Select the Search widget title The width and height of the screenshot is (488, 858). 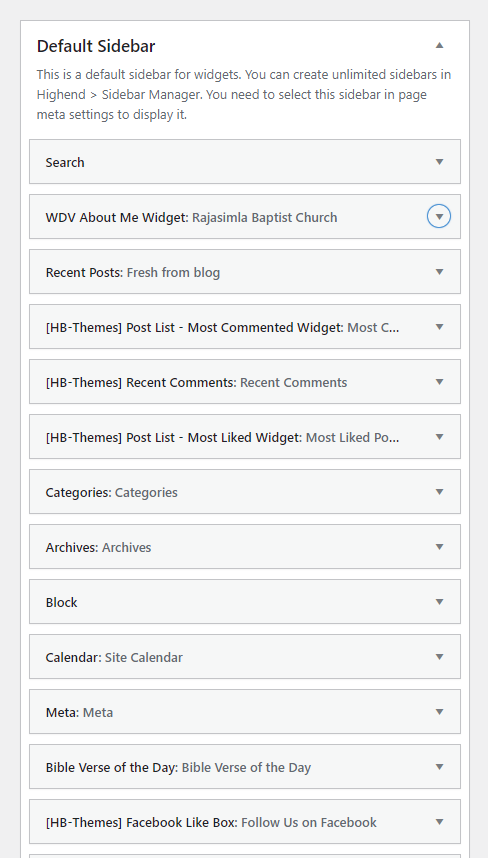(65, 163)
